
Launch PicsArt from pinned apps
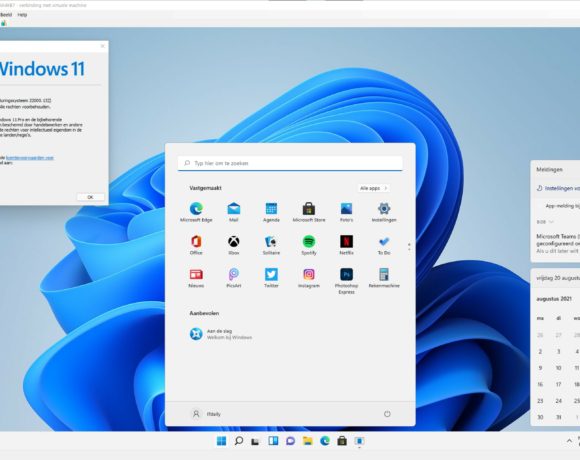point(233,278)
